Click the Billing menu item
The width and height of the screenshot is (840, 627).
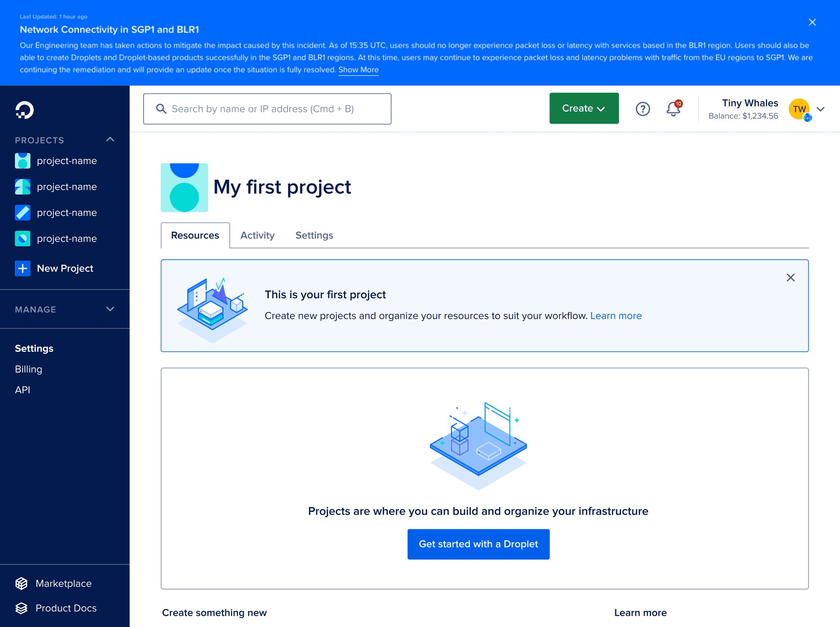pyautogui.click(x=28, y=369)
